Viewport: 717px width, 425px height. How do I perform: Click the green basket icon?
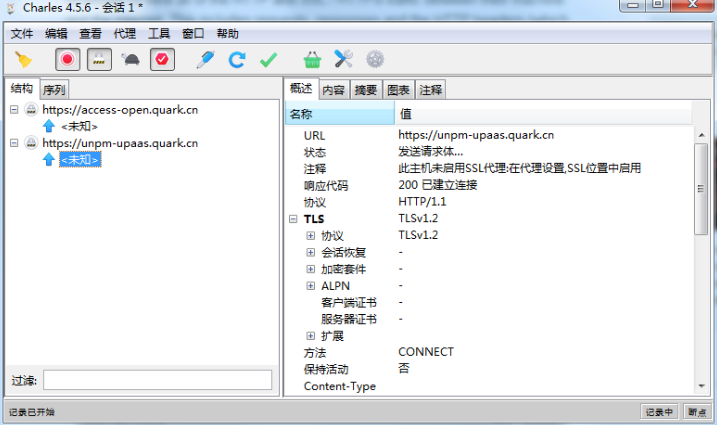(312, 59)
